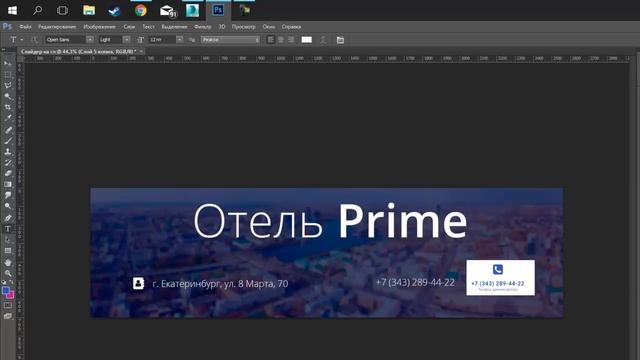Select the Crop tool
640x360 pixels.
(x=8, y=107)
